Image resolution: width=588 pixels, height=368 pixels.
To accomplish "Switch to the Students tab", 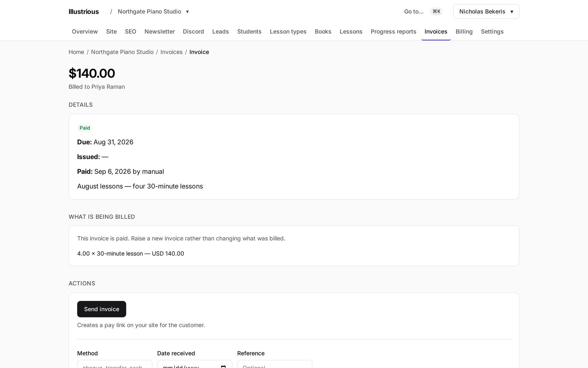I will click(249, 31).
